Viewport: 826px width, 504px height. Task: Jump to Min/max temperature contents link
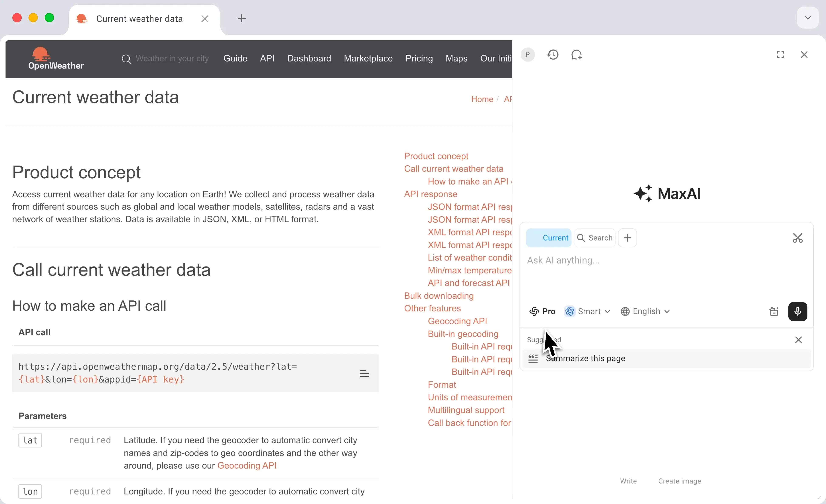pyautogui.click(x=470, y=270)
